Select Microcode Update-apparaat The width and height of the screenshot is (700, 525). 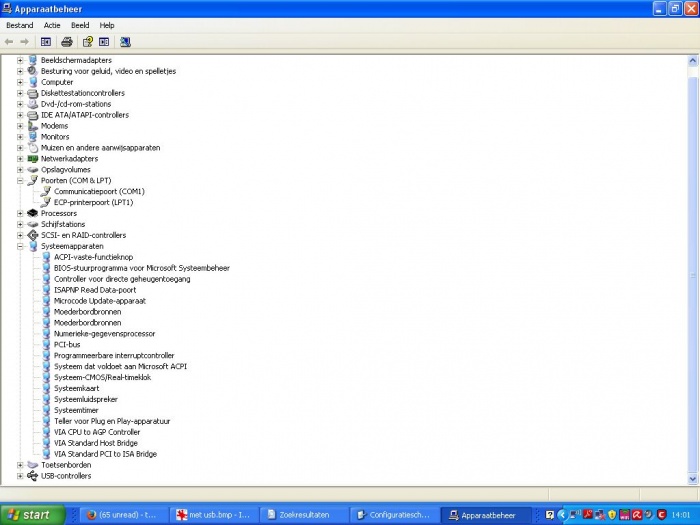click(x=100, y=301)
